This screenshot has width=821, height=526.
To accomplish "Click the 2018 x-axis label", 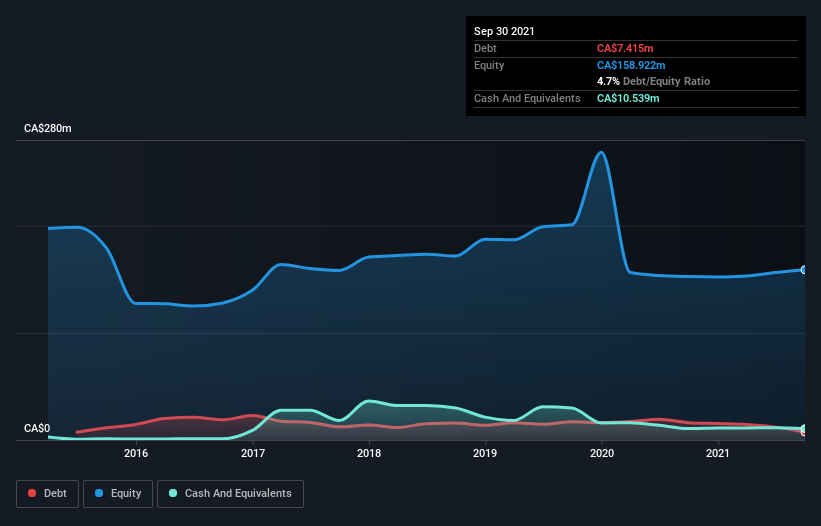I will click(369, 453).
